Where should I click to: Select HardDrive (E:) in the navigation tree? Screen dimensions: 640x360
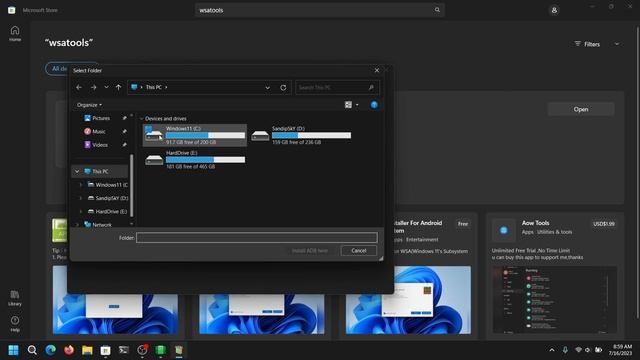point(107,211)
